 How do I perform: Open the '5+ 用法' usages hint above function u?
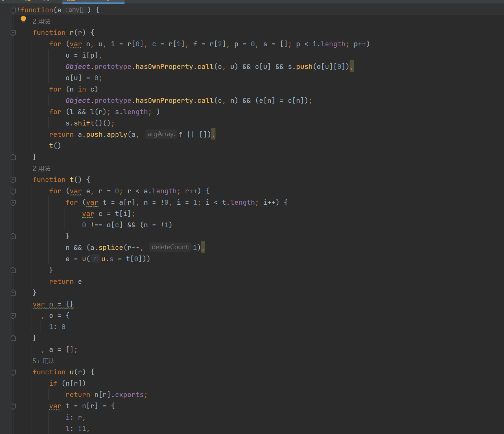pos(44,361)
